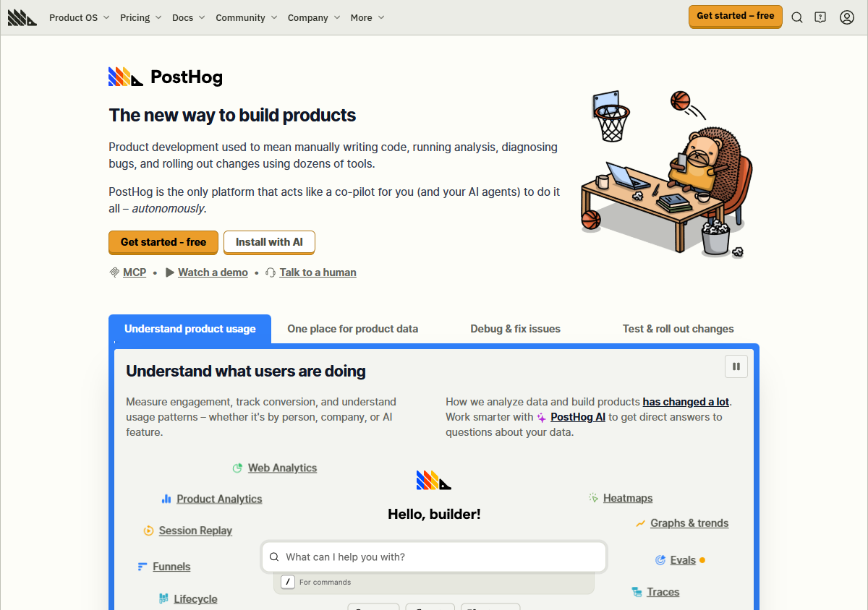Expand the Pricing dropdown menu

tap(140, 17)
